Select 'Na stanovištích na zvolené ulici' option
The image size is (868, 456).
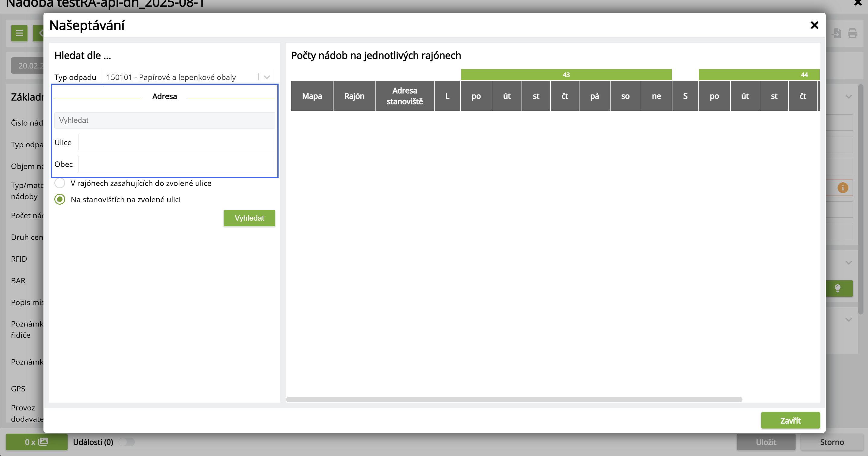[60, 199]
